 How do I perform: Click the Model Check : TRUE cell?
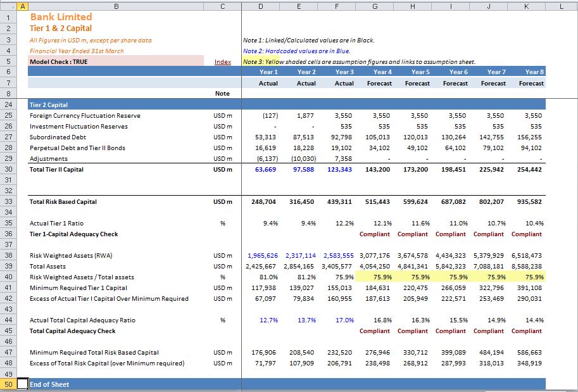116,61
